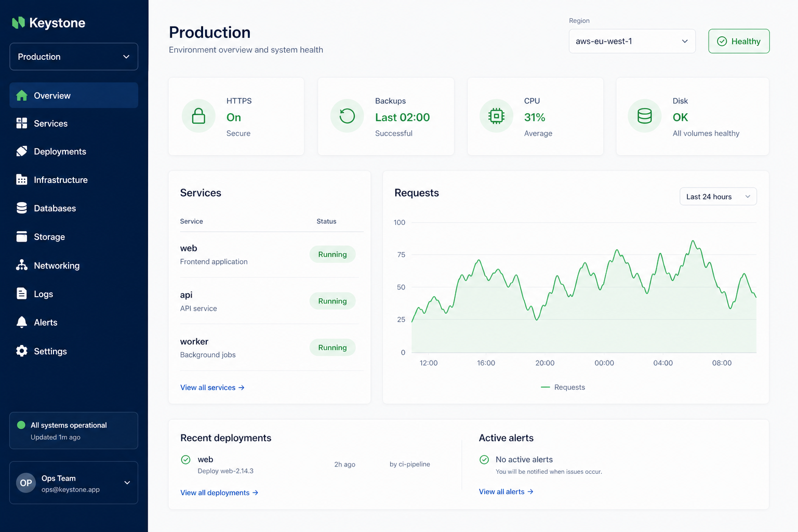Image resolution: width=798 pixels, height=532 pixels.
Task: Follow the View all services link
Action: (x=212, y=388)
